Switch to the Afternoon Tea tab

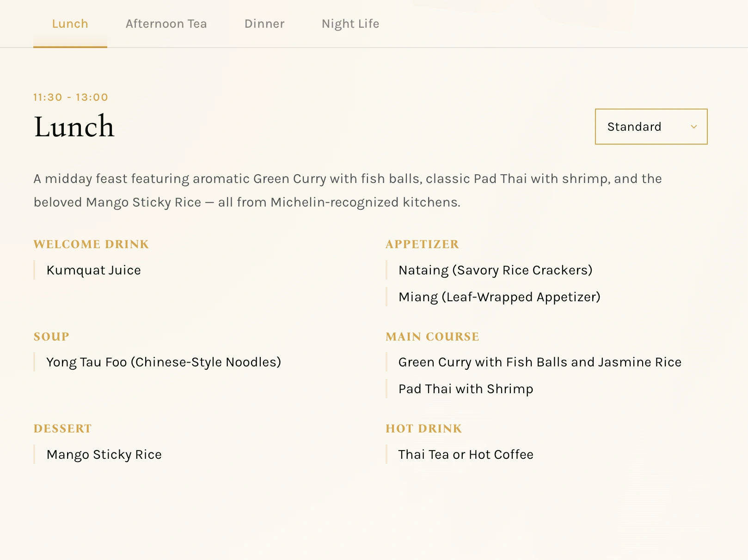click(x=166, y=24)
